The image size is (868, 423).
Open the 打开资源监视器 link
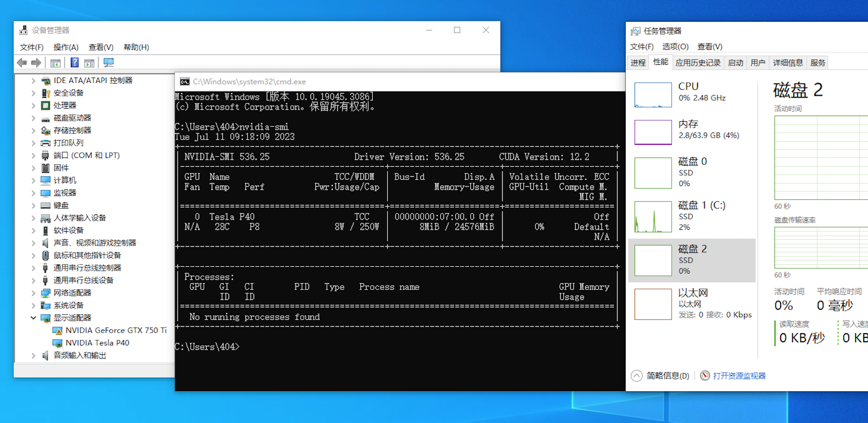coord(739,376)
